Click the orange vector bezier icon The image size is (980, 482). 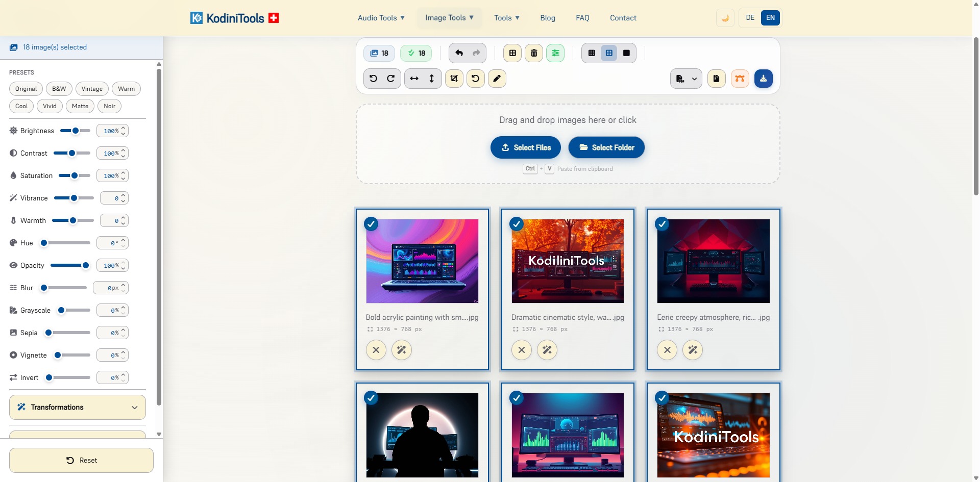coord(740,79)
